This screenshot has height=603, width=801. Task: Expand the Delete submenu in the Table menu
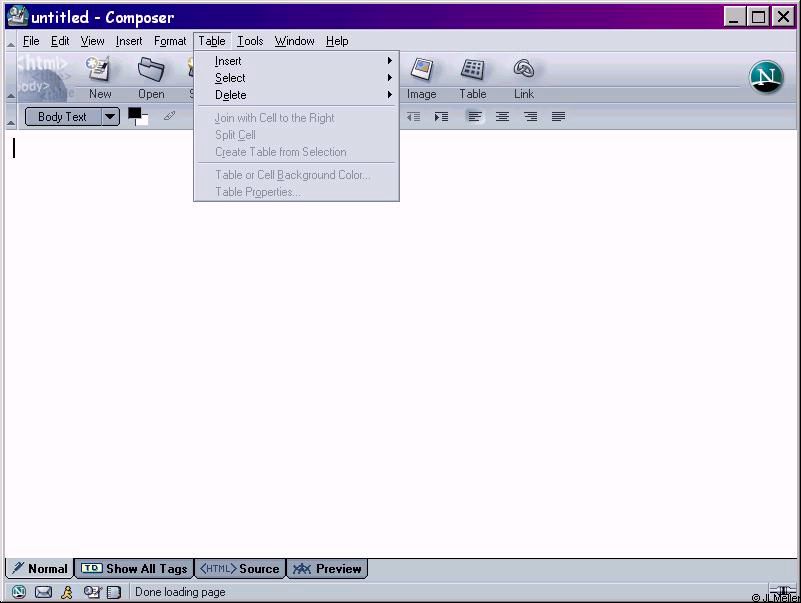(x=296, y=95)
